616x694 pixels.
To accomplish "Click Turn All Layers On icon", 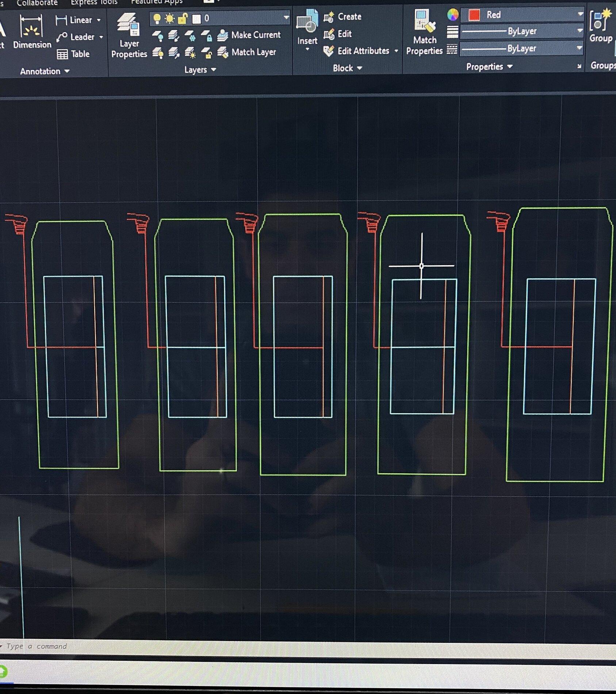I will click(158, 53).
